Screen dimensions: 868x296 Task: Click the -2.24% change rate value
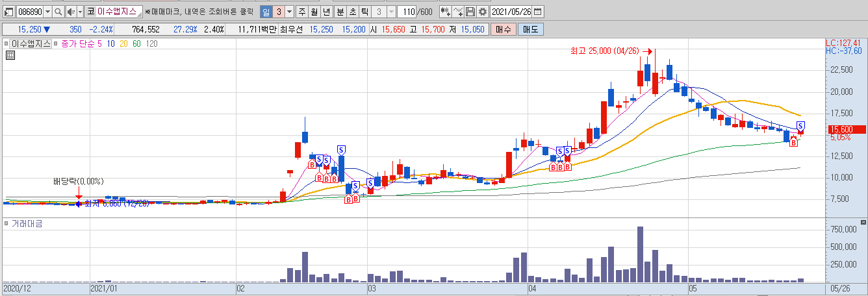pos(101,29)
